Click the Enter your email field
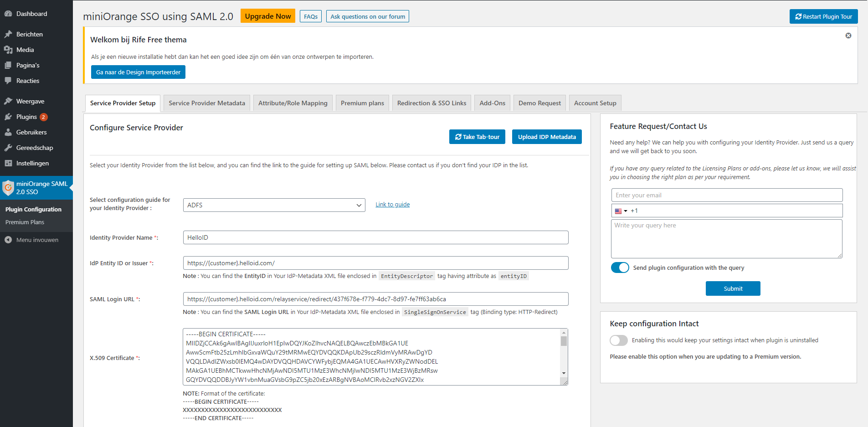 (727, 195)
